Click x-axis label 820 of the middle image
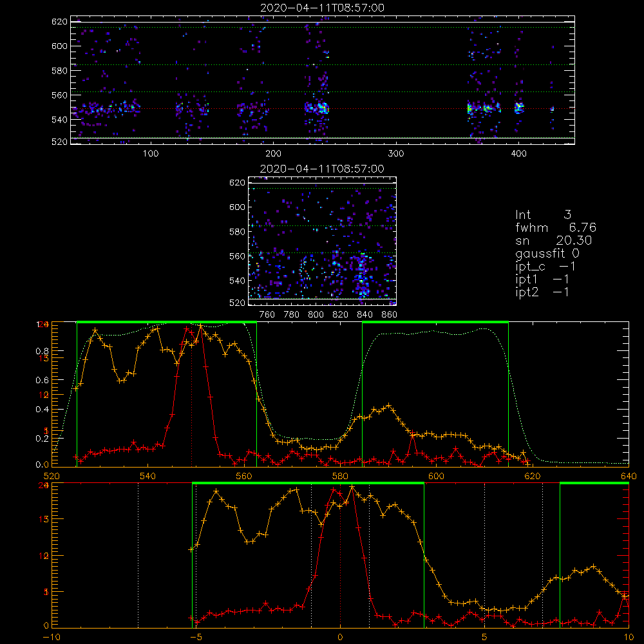The height and width of the screenshot is (644, 644). [x=341, y=315]
